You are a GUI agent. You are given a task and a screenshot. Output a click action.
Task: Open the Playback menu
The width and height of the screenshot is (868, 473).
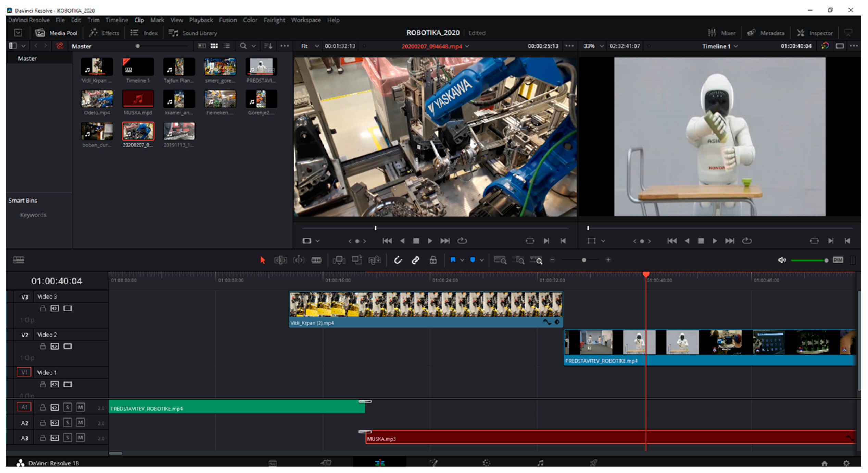coord(201,20)
